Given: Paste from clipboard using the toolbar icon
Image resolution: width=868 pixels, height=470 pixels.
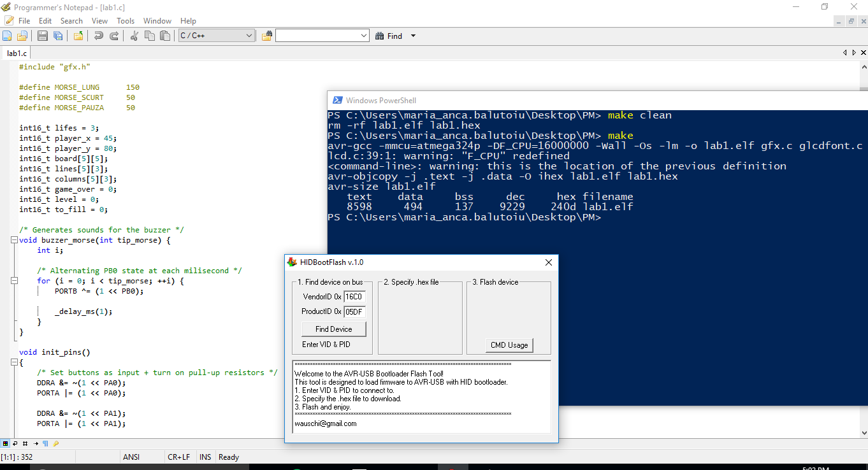Looking at the screenshot, I should click(165, 36).
